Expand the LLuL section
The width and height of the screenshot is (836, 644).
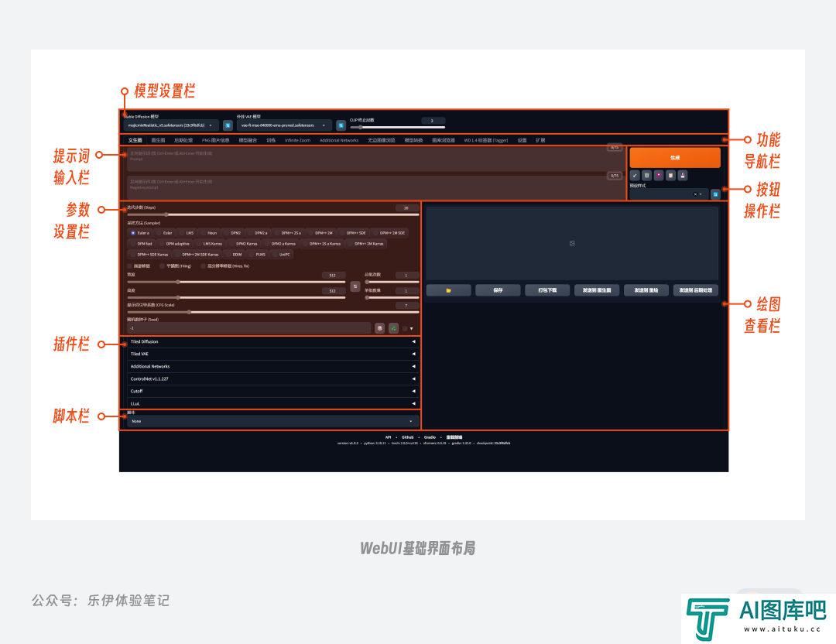pos(272,403)
